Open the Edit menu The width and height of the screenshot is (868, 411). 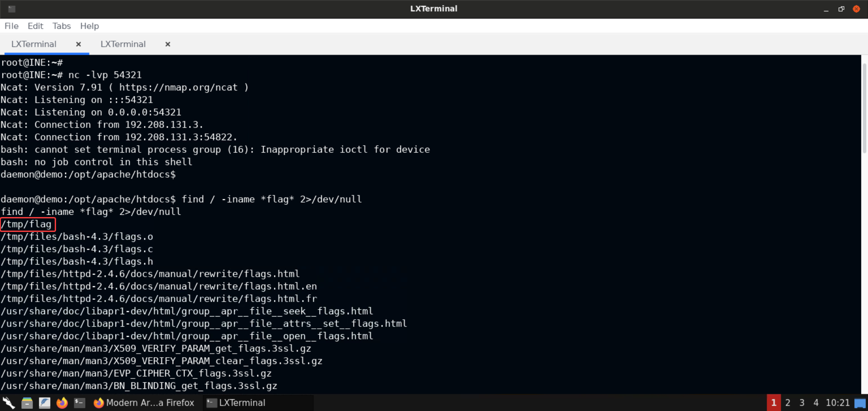(x=35, y=26)
